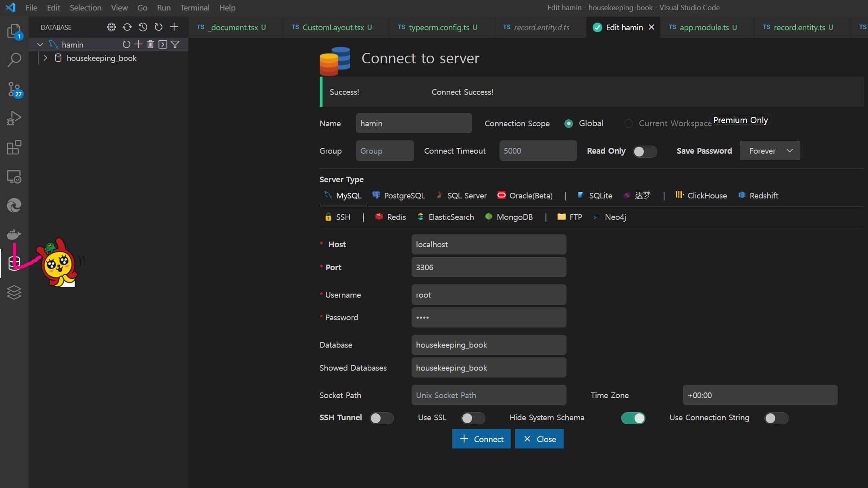Select the ElasticSearch server type
Viewport: 868px width, 488px height.
[x=445, y=217]
